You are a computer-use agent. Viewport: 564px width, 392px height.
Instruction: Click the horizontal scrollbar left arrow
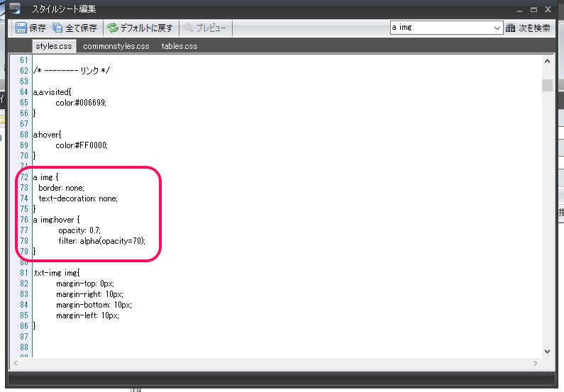pyautogui.click(x=16, y=363)
